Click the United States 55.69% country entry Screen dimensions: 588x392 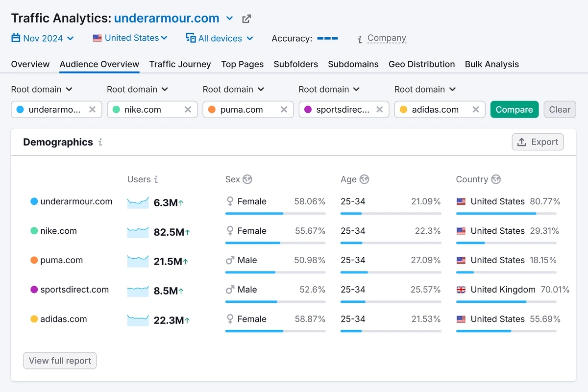(x=508, y=319)
